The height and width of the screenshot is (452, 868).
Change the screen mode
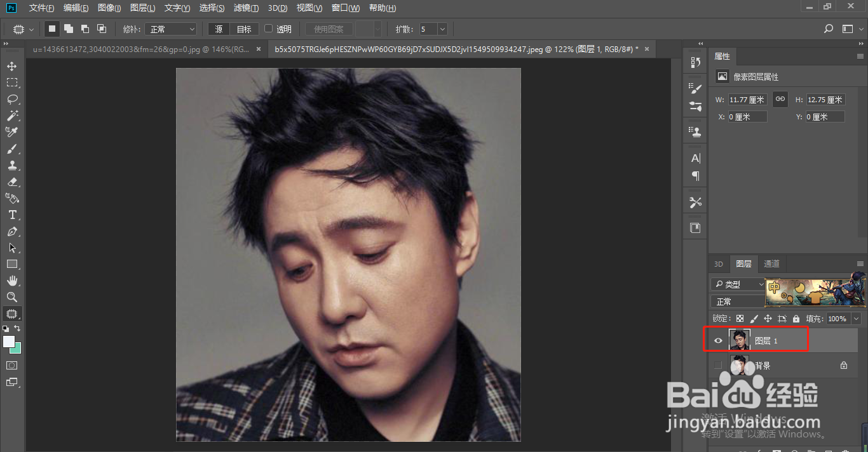[12, 382]
